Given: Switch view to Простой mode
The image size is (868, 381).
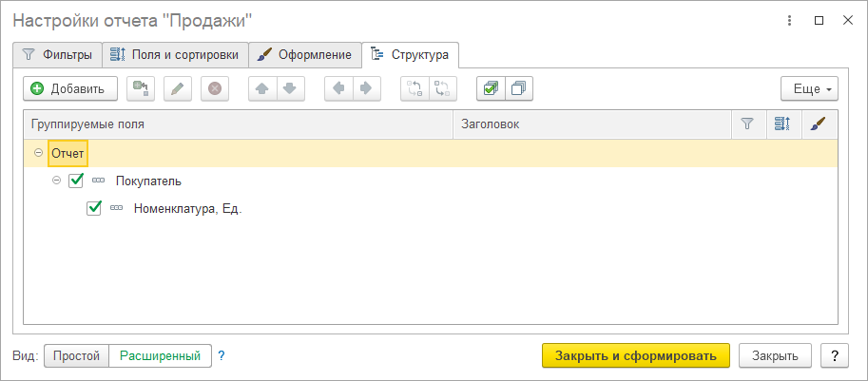Looking at the screenshot, I should 76,356.
